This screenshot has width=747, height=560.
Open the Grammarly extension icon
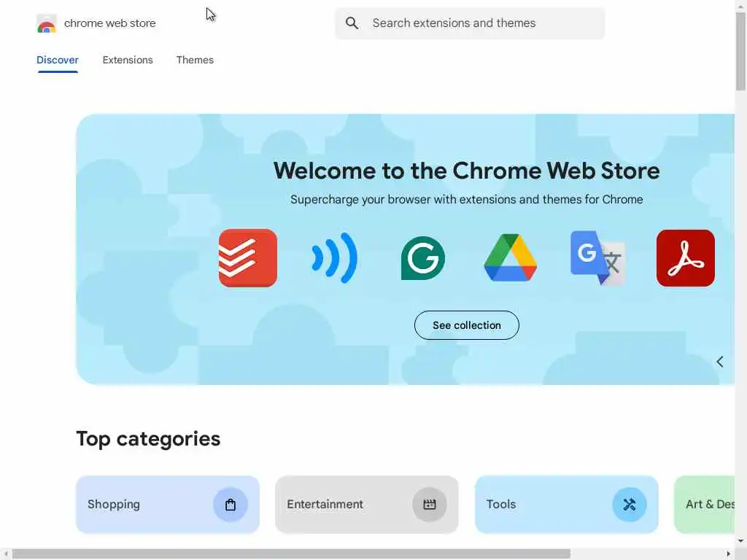pos(423,258)
